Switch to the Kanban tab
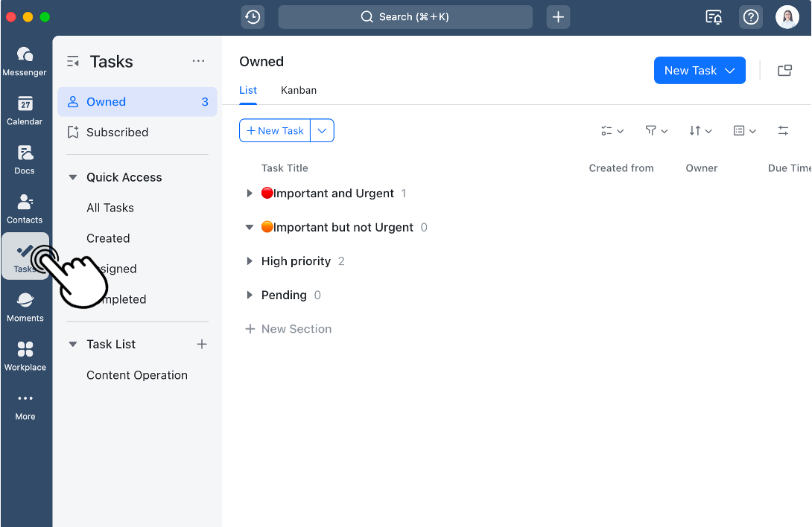This screenshot has height=527, width=812. point(299,90)
